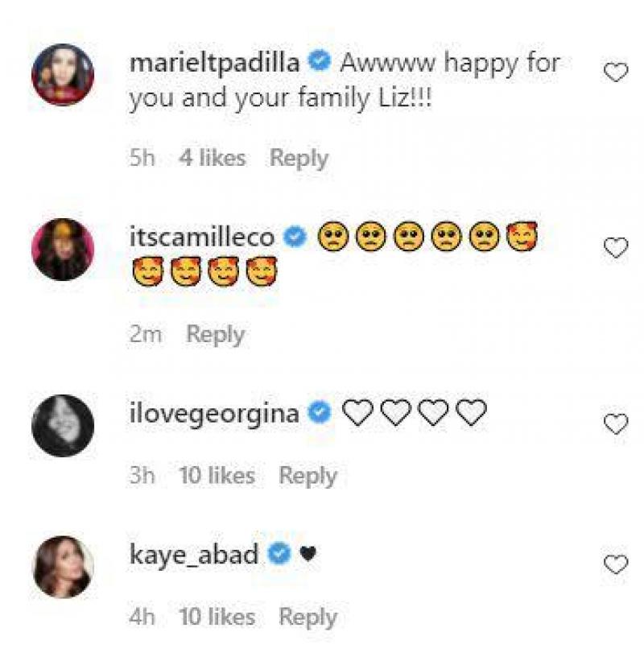
Task: View the 10 likes on ilovegeorgina's comment
Action: (x=217, y=476)
